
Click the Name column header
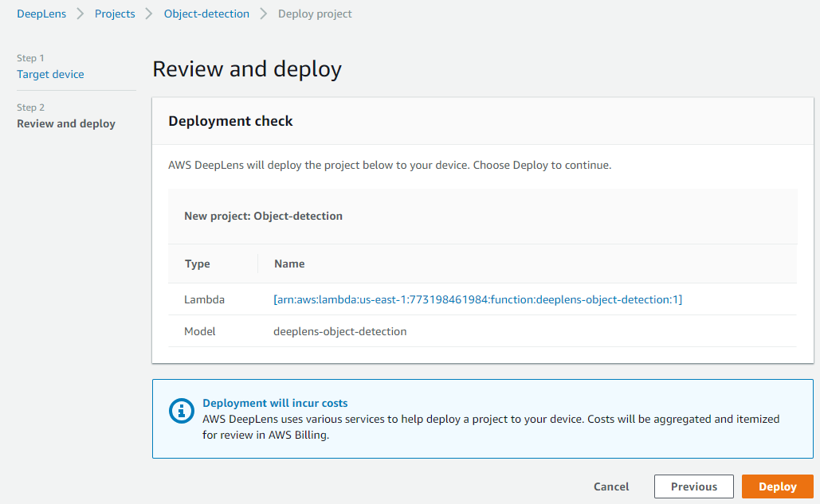coord(289,264)
